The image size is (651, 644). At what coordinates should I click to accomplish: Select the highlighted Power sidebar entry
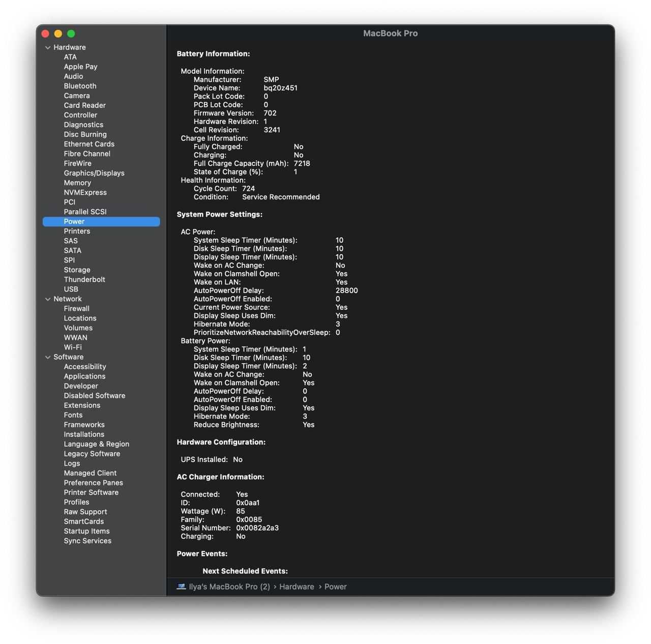click(101, 221)
